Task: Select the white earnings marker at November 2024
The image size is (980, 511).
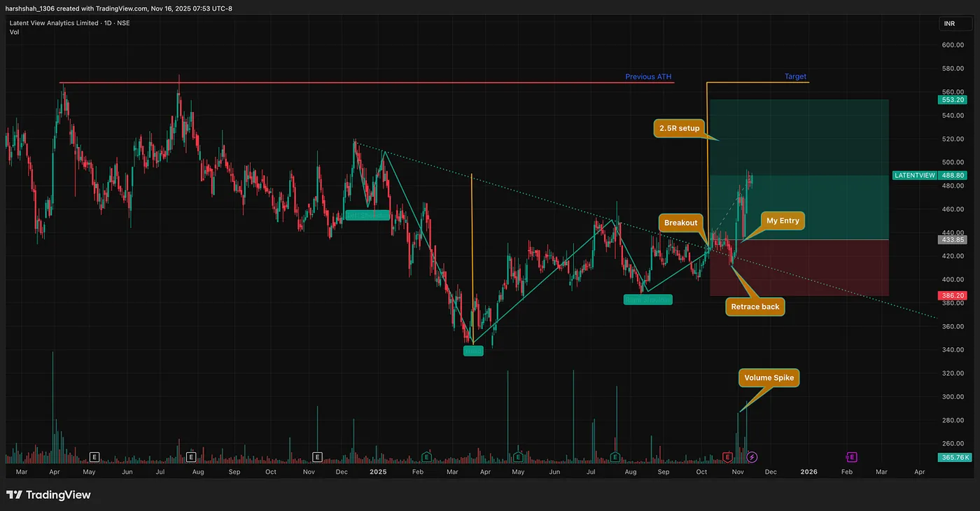Action: tap(317, 457)
